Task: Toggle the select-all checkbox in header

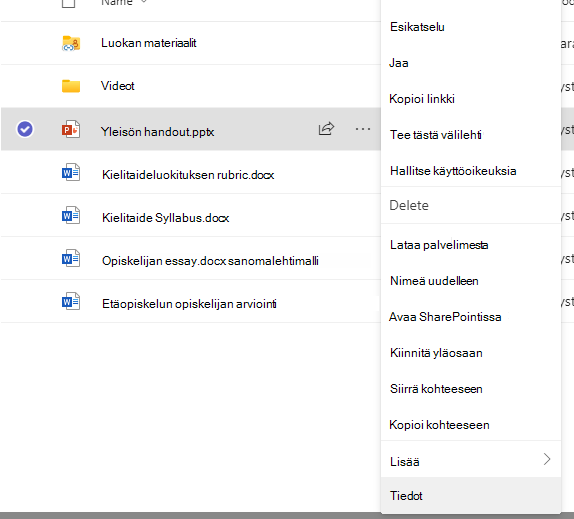Action: pyautogui.click(x=68, y=3)
